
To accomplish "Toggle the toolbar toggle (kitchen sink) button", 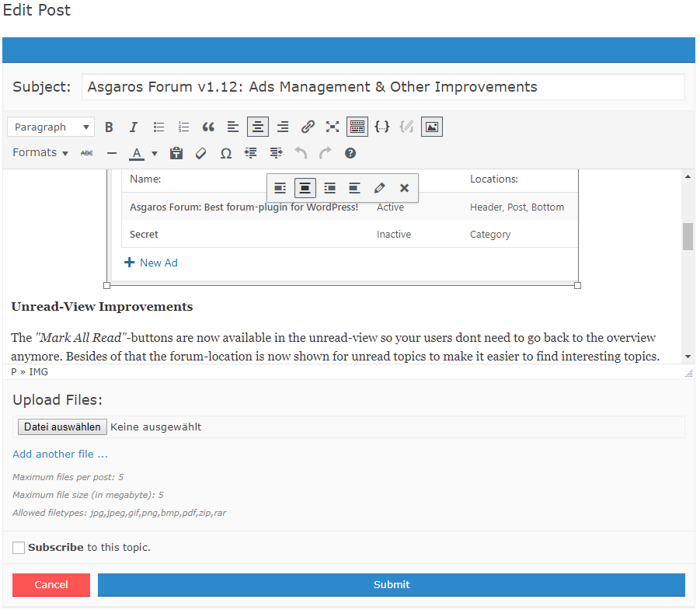I will [x=357, y=127].
